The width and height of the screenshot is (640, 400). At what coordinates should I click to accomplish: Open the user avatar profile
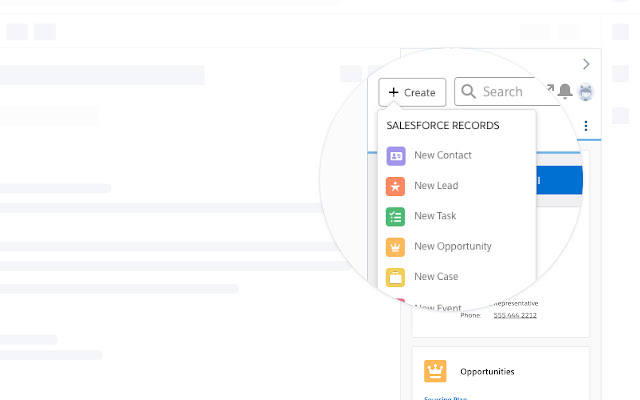tap(586, 92)
